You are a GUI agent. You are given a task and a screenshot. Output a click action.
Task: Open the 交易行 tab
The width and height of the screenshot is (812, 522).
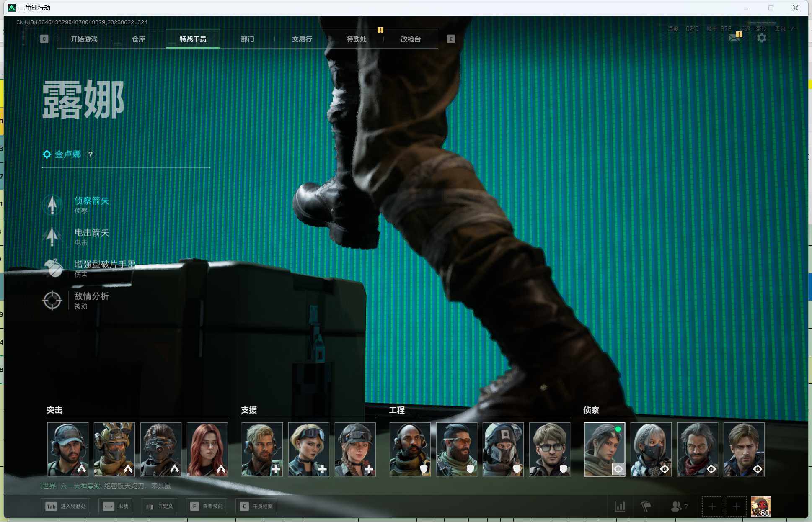(x=302, y=39)
